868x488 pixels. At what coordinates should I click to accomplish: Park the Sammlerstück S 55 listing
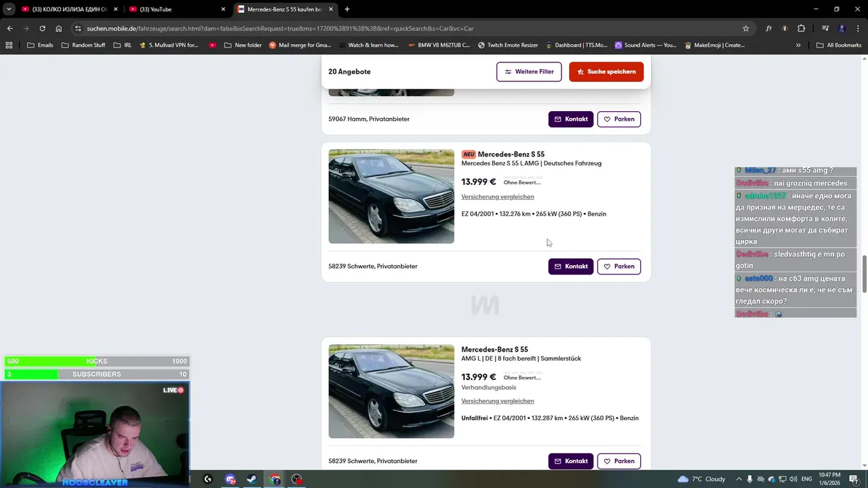(619, 461)
